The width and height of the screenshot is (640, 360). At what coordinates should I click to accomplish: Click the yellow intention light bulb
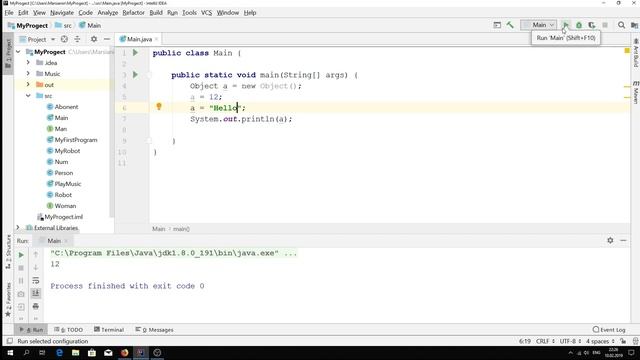[159, 107]
